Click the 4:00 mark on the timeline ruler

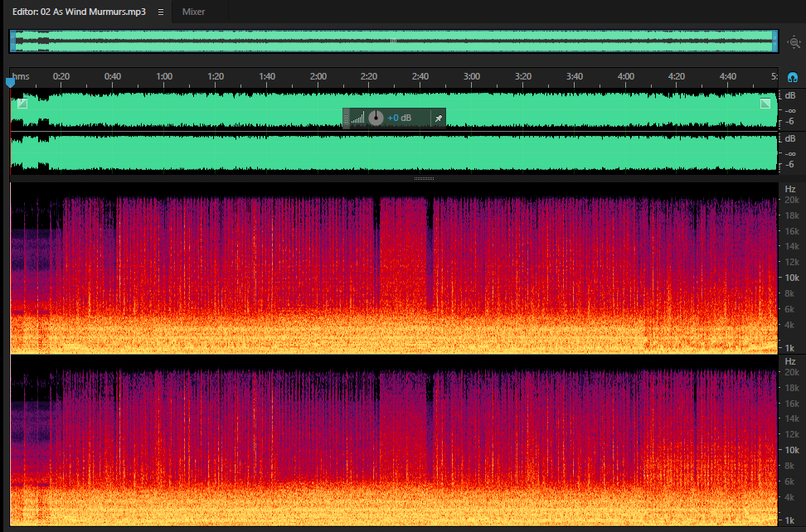625,76
